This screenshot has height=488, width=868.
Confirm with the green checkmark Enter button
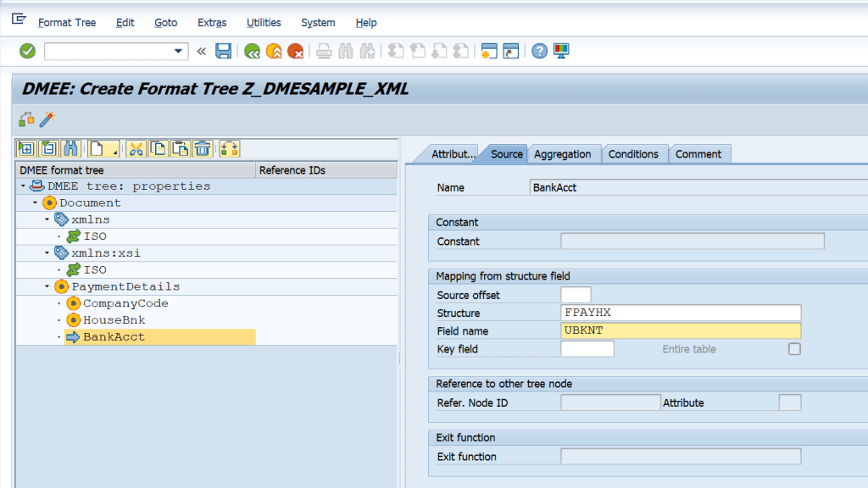[26, 51]
